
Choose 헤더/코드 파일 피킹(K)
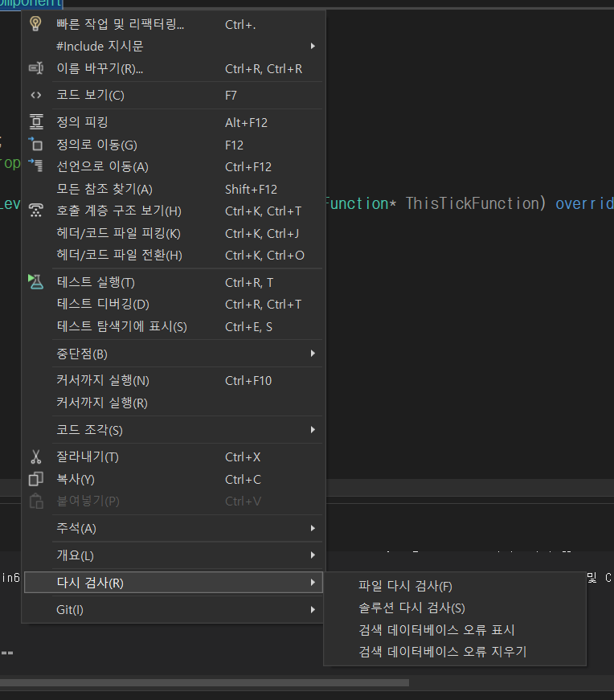(174, 233)
